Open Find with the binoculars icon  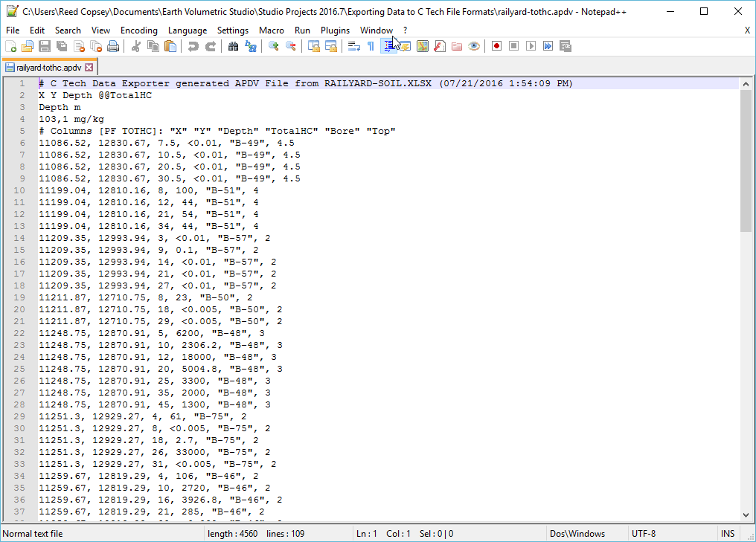233,46
